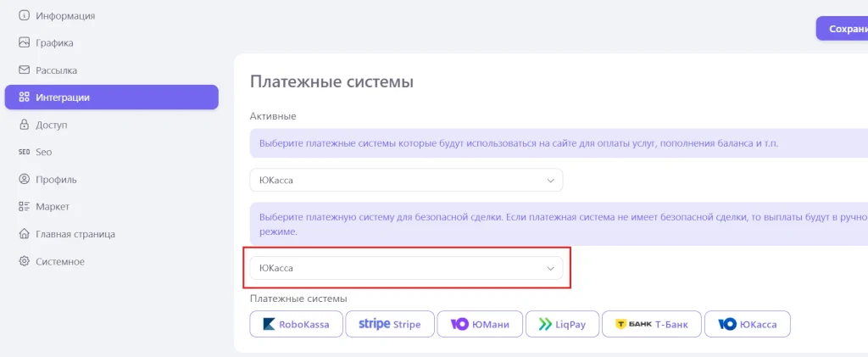
Task: Click the chevron of highlighted ЮКасса dropdown
Action: [550, 268]
